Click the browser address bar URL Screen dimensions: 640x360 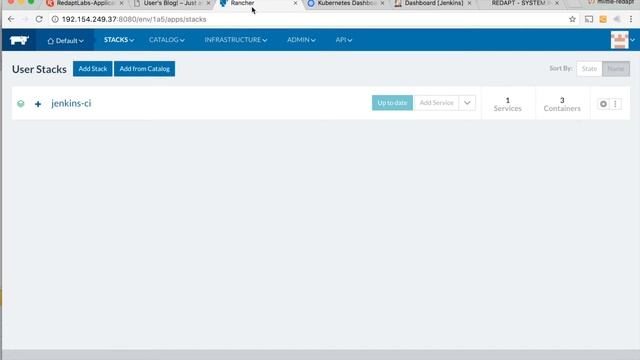coord(134,19)
